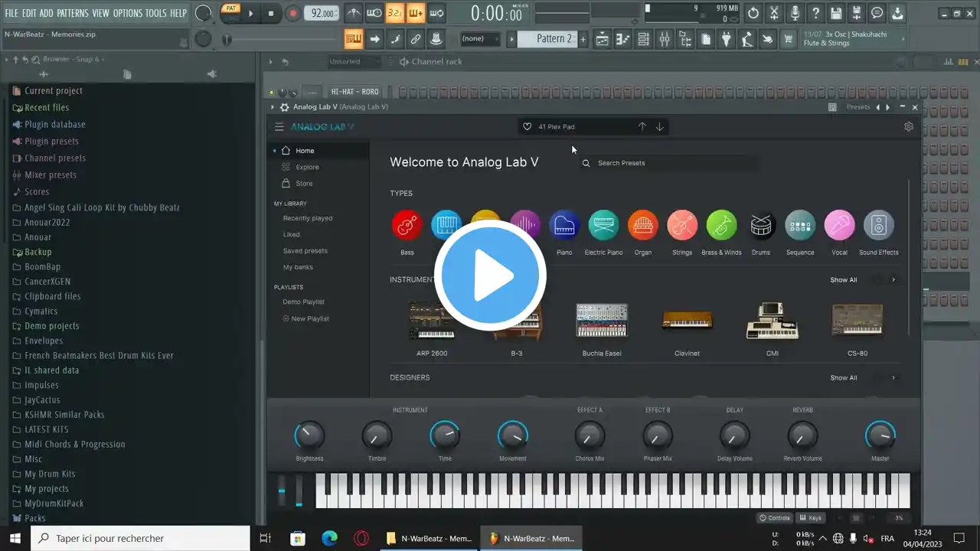Open the Presets dropdown in plugin title bar
This screenshot has width=980, height=551.
[857, 108]
